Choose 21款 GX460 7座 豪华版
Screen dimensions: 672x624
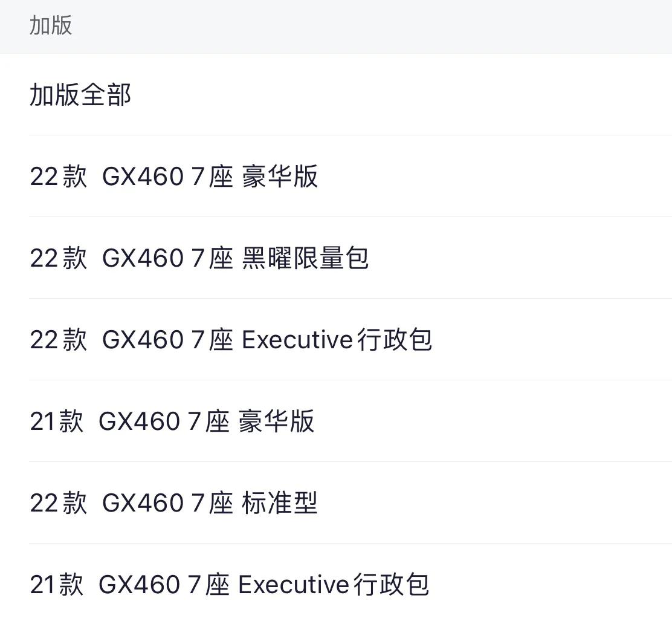[172, 421]
